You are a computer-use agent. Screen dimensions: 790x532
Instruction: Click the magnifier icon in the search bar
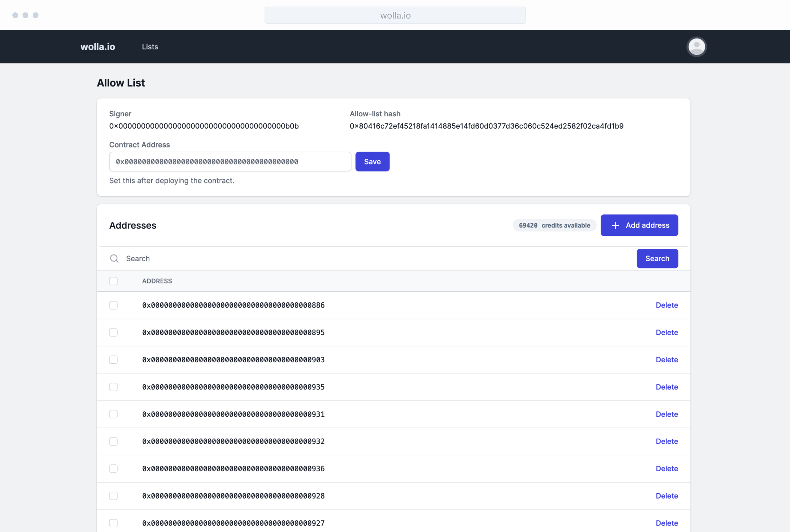(114, 258)
